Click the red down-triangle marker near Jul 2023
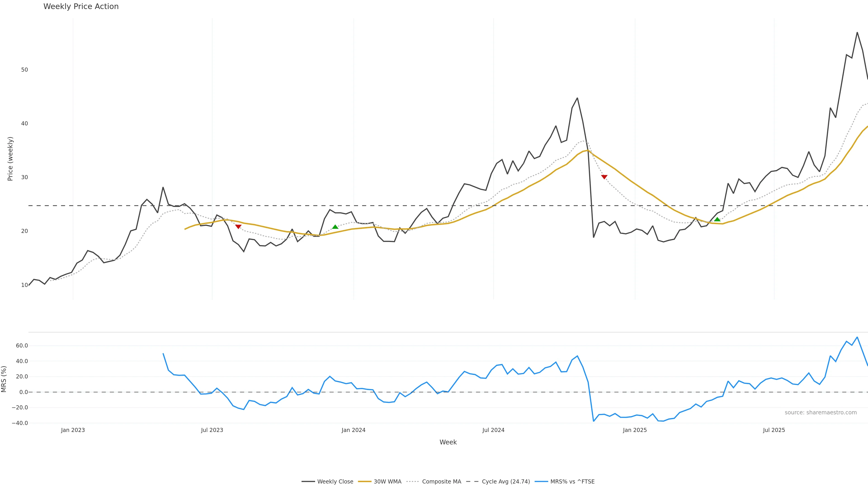 238,227
